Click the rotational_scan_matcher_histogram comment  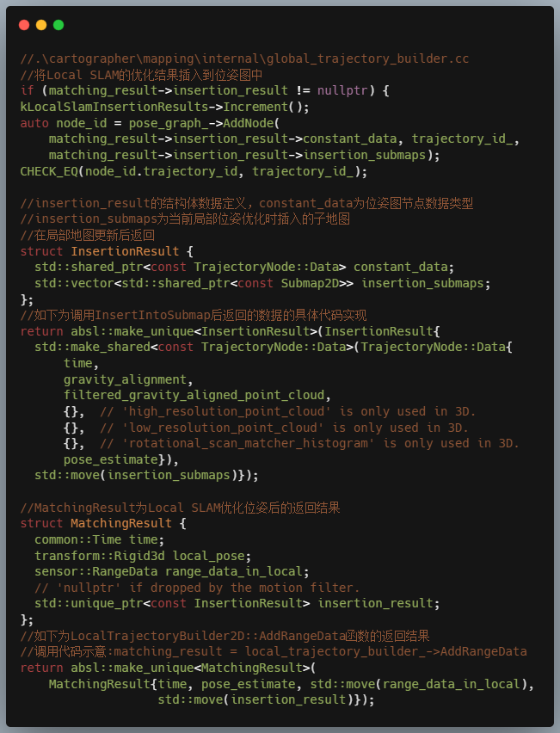click(x=309, y=443)
